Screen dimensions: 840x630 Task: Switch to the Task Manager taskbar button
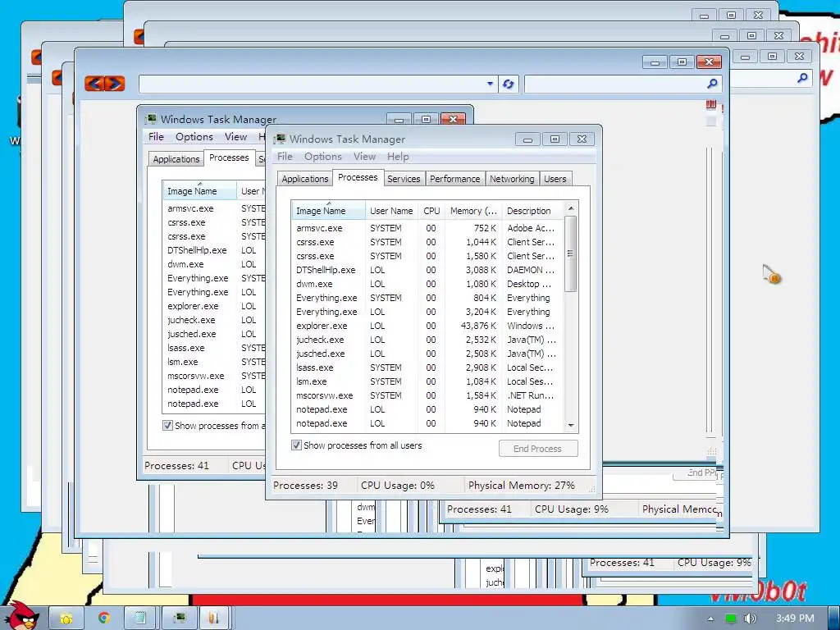point(180,619)
